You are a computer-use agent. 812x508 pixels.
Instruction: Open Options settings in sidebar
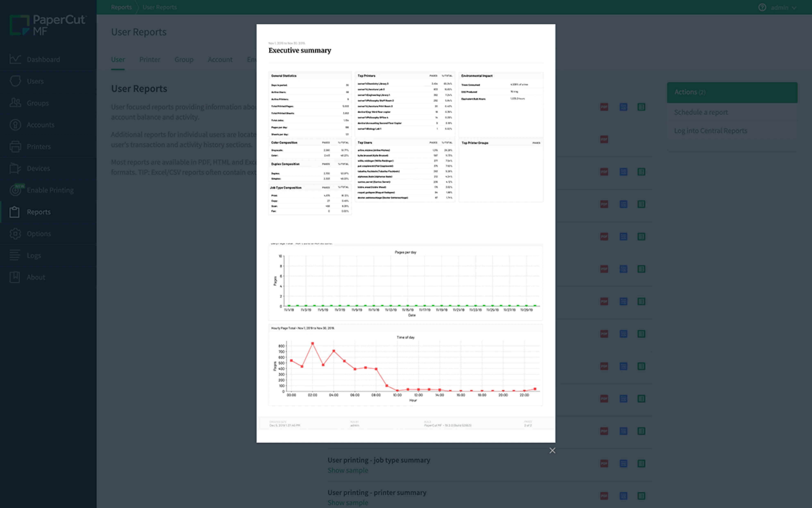click(39, 233)
